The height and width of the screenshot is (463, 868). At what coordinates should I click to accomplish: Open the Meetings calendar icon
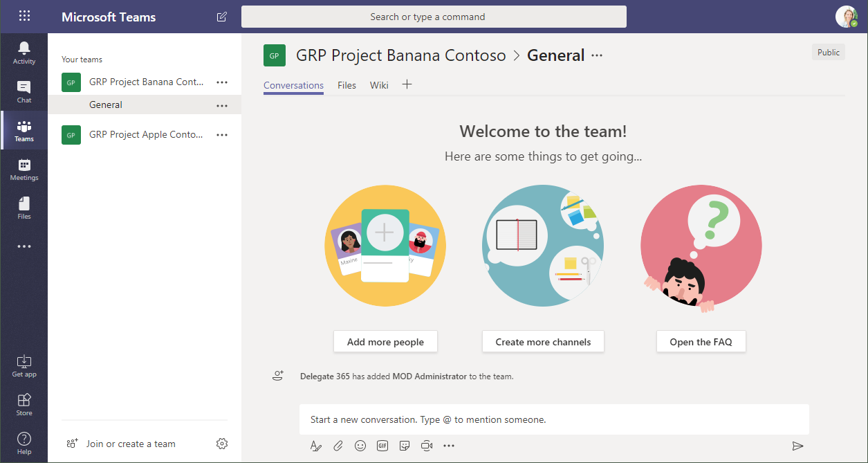(x=24, y=169)
